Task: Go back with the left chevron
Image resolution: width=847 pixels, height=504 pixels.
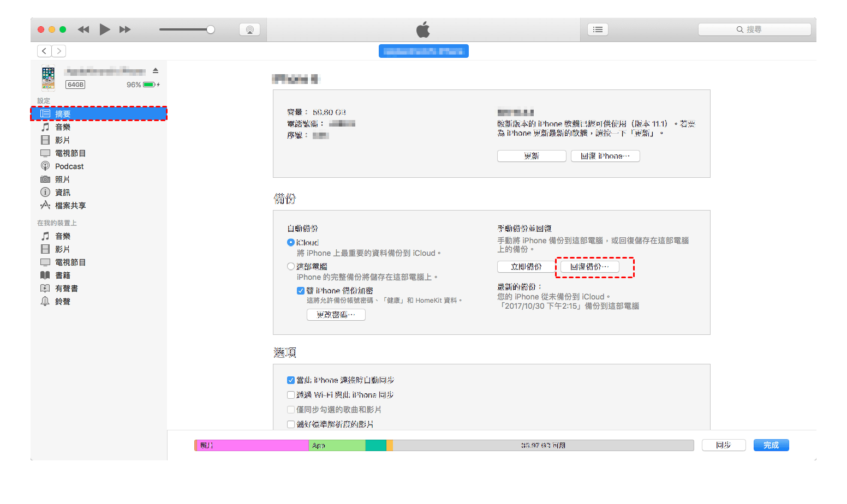Action: [x=44, y=51]
